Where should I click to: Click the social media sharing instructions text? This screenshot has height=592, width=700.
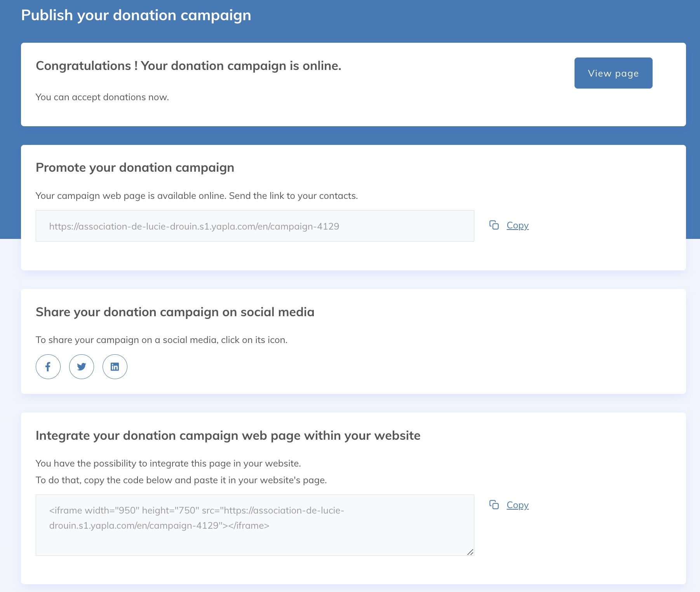[x=162, y=339]
